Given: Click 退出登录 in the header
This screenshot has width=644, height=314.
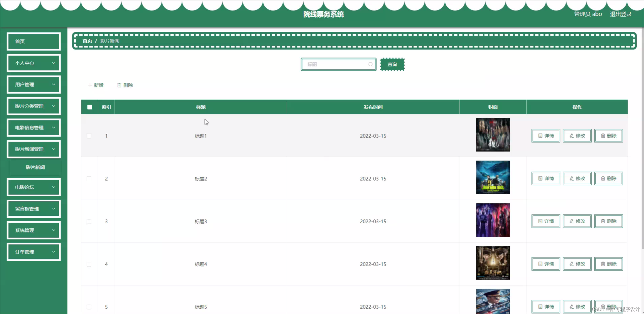Looking at the screenshot, I should coord(621,14).
